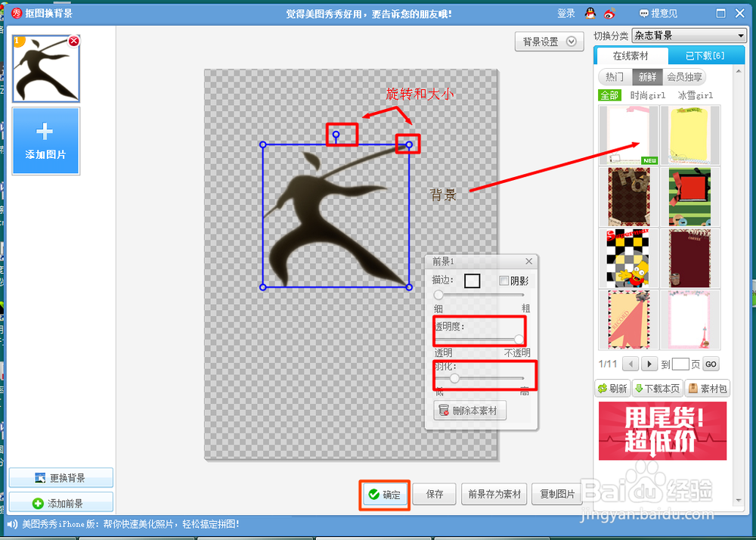Click the QQ penguin icon
Viewport: 756px width, 540px height.
[590, 13]
